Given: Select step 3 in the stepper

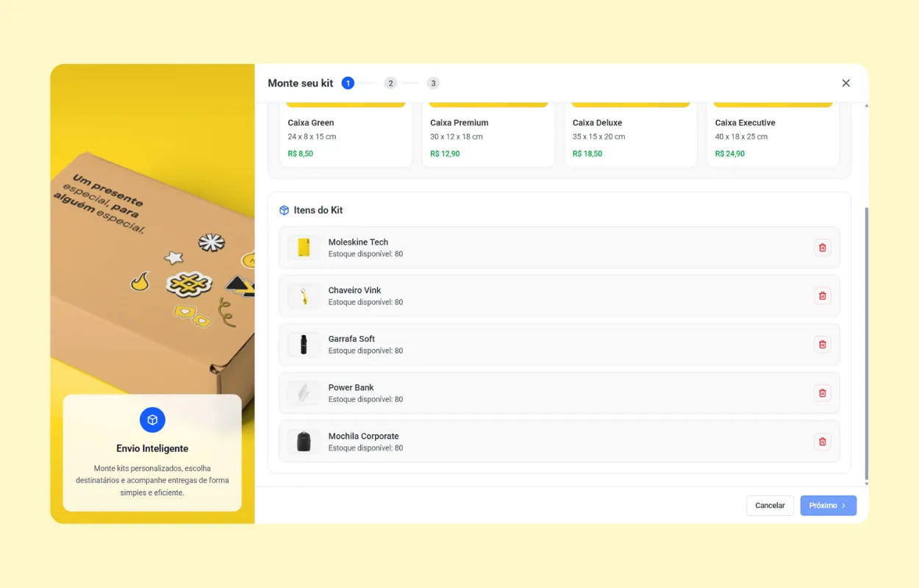Looking at the screenshot, I should click(x=433, y=83).
